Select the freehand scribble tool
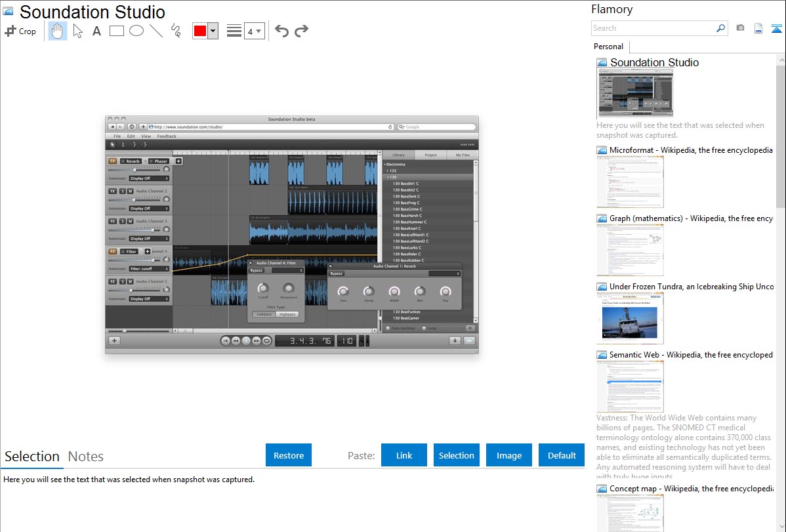Viewport: 786px width, 532px height. click(176, 31)
